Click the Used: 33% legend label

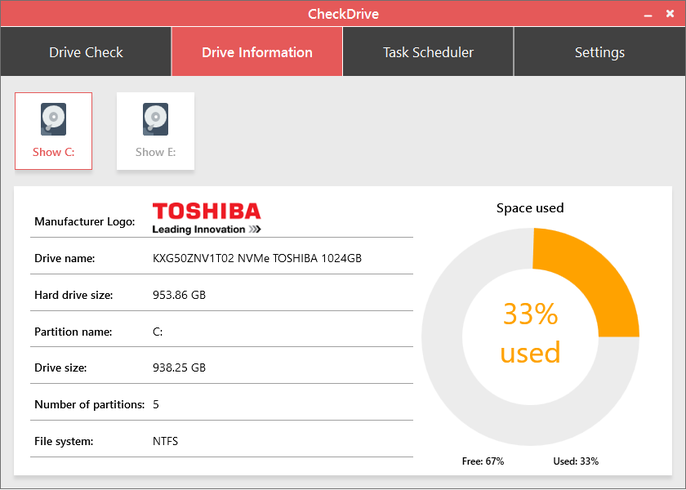click(x=576, y=461)
